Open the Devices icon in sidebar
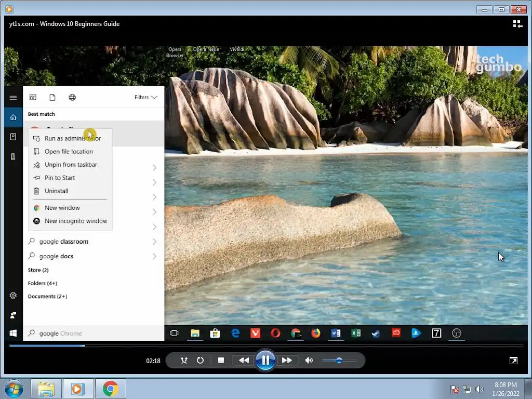Viewport: 532px width, 399px height. pos(13,156)
